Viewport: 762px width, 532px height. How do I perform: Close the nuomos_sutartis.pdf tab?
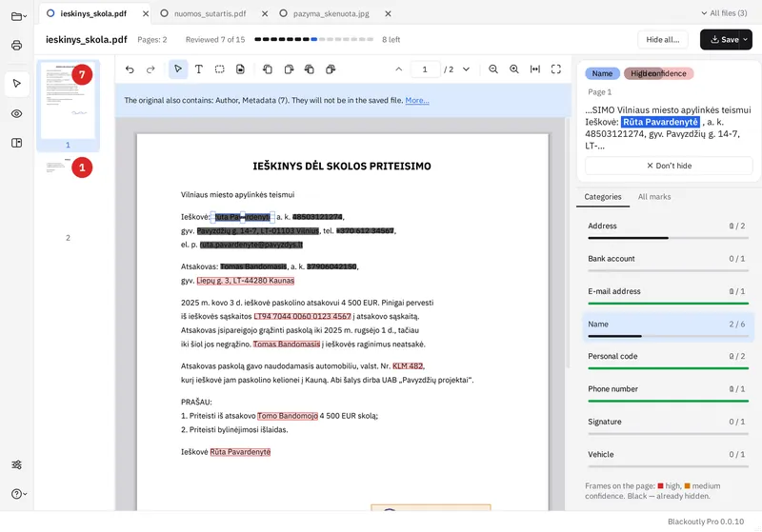pyautogui.click(x=265, y=13)
